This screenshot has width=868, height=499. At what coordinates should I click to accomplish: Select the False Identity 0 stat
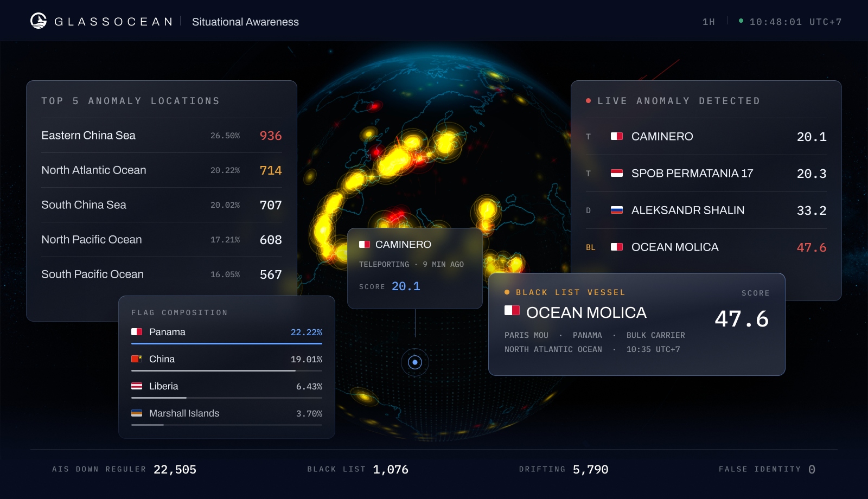(x=767, y=469)
